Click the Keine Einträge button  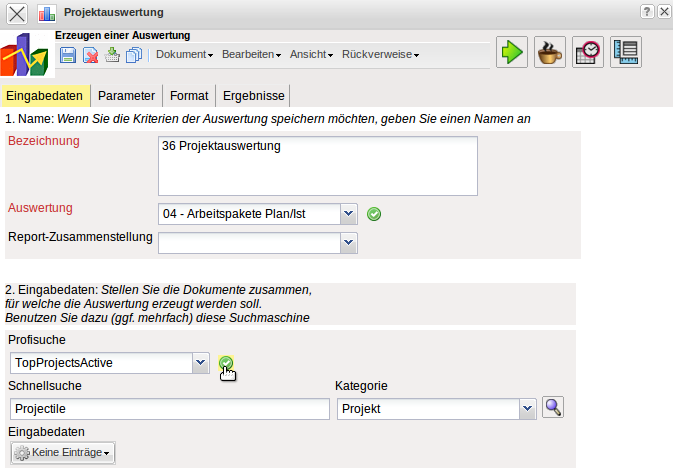(63, 453)
